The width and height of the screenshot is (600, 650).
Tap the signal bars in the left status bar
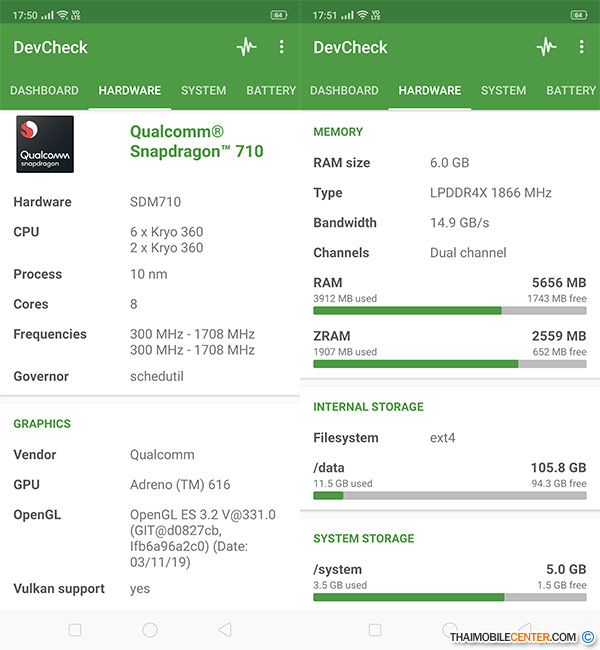point(47,15)
